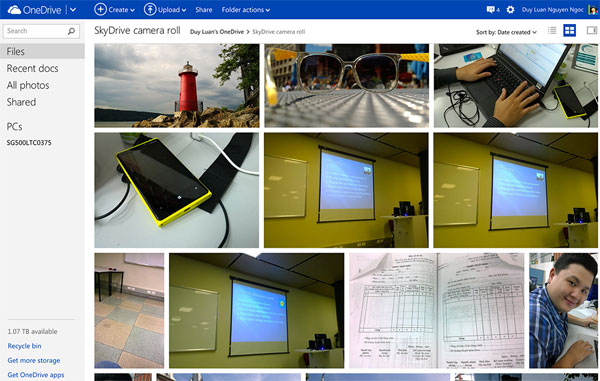Click the Get more storage link
600x381 pixels.
coord(34,360)
